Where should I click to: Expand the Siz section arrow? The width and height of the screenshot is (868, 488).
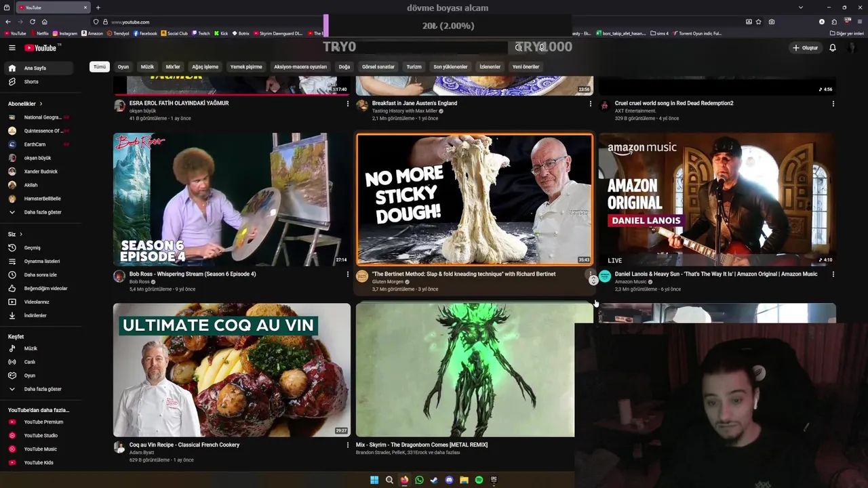pyautogui.click(x=20, y=234)
